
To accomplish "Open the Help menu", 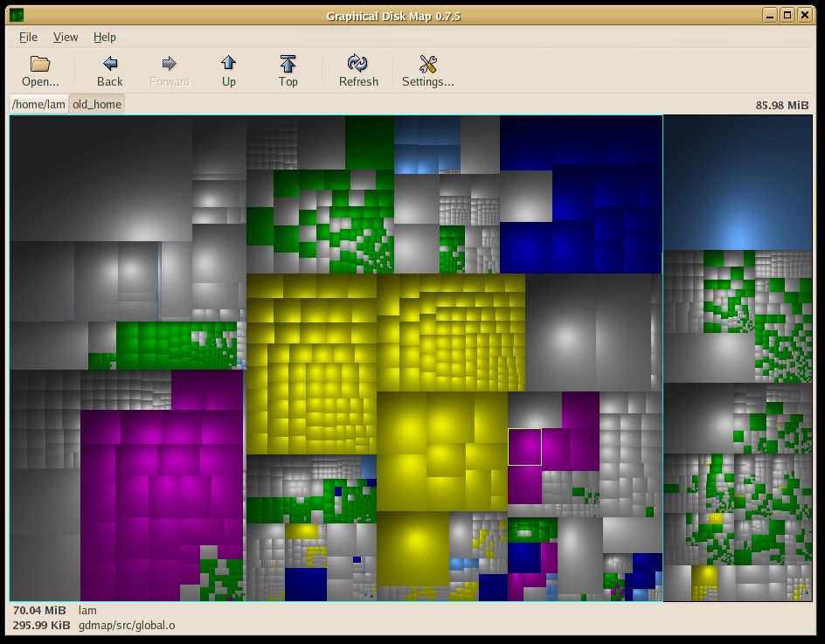I will (x=104, y=37).
